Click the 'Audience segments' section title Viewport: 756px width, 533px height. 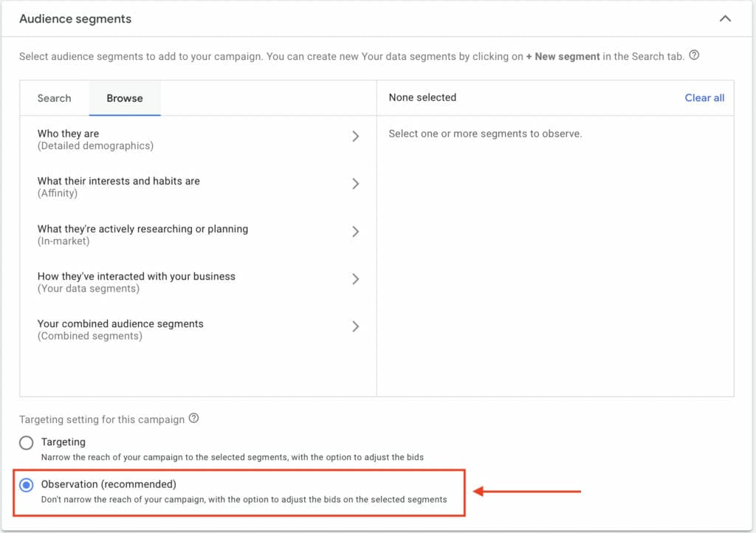point(75,19)
